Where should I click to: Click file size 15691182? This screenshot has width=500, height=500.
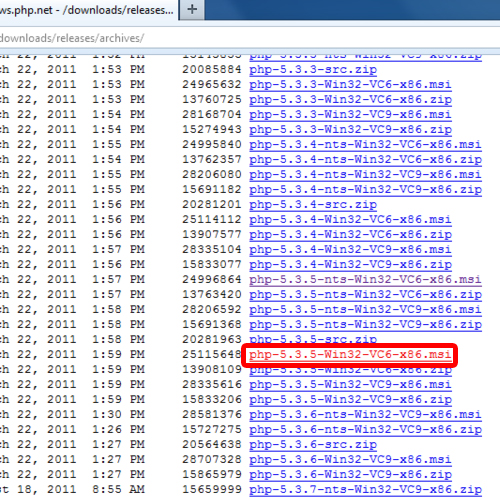click(x=212, y=189)
